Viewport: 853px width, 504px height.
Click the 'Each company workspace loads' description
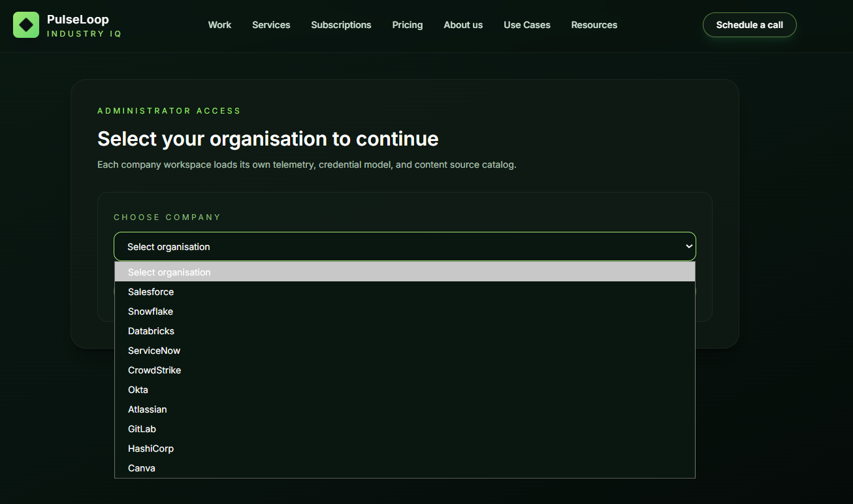[x=307, y=165]
